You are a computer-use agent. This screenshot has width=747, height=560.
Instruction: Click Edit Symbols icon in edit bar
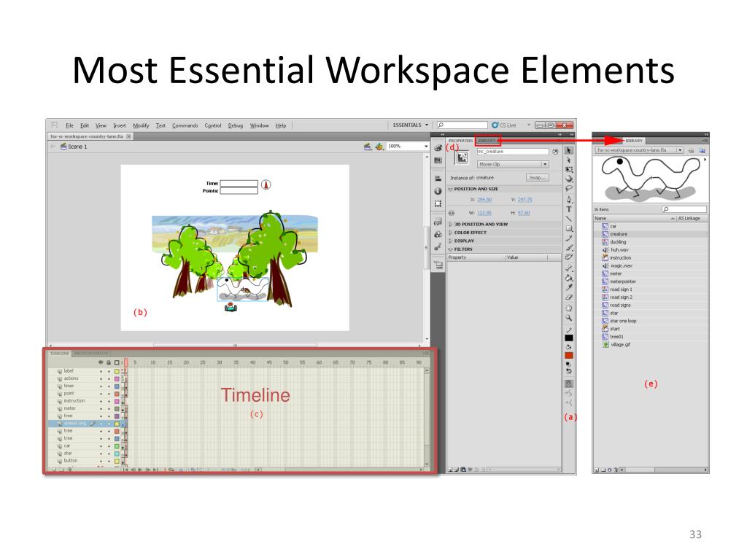pyautogui.click(x=379, y=147)
